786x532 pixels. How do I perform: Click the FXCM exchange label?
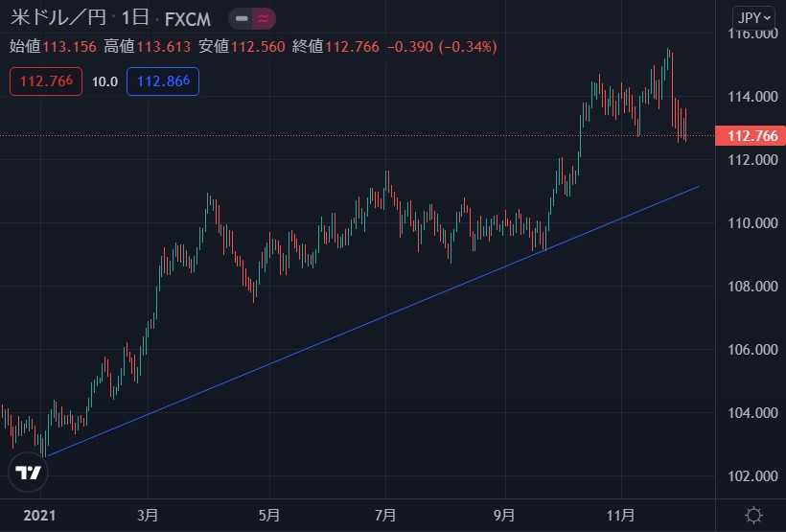click(x=188, y=19)
